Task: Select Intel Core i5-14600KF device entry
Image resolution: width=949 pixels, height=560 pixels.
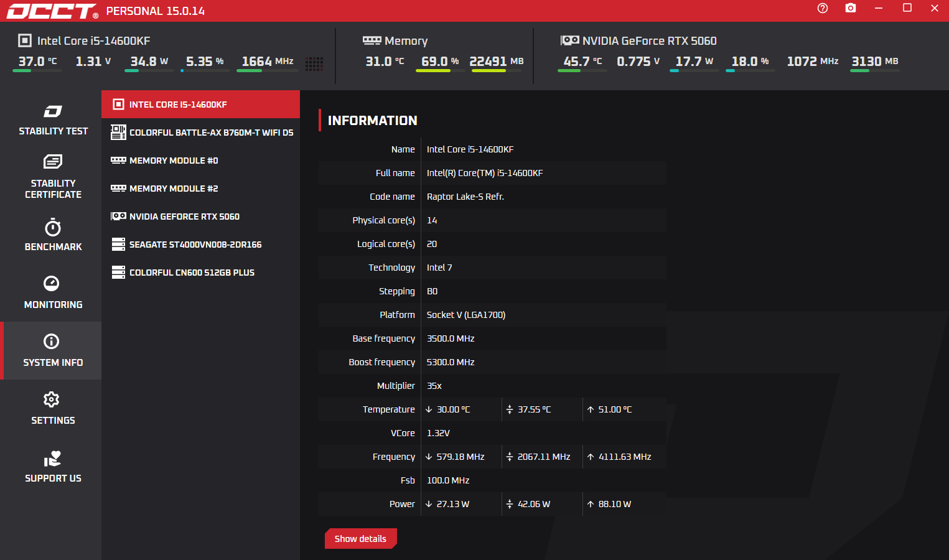Action: pos(200,105)
